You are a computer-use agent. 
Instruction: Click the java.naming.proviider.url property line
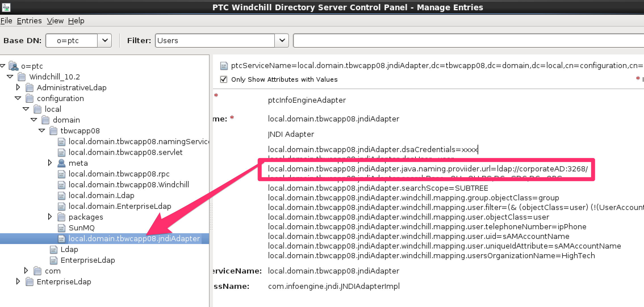(x=428, y=169)
